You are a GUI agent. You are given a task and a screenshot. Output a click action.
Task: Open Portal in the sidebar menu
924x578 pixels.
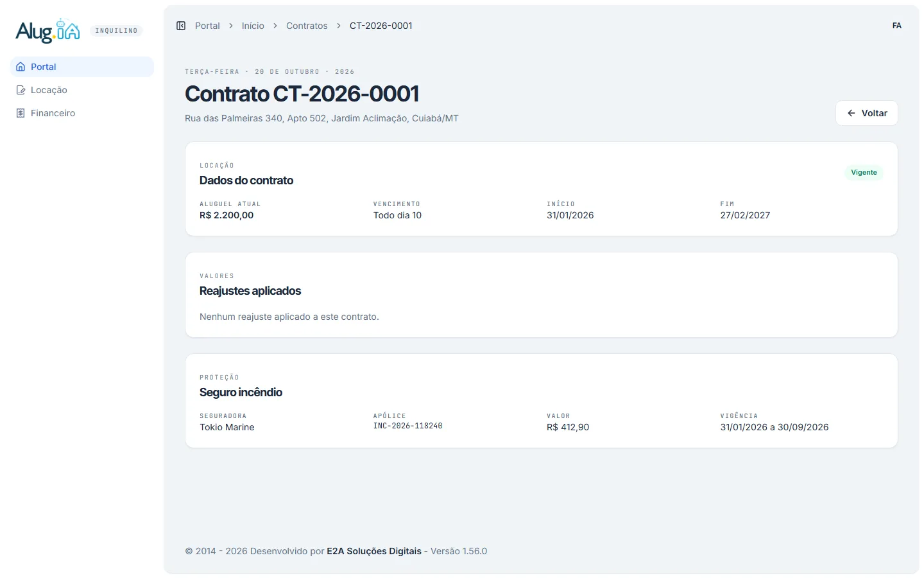(82, 67)
